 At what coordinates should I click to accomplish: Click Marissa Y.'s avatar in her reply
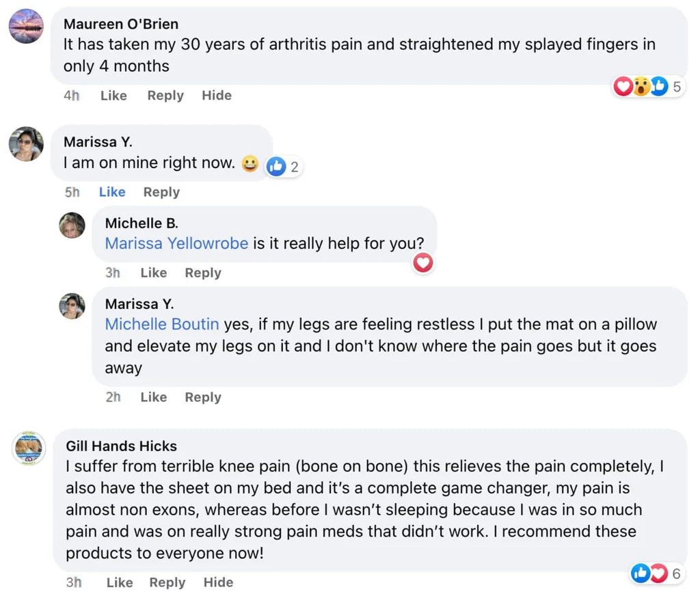[x=72, y=306]
